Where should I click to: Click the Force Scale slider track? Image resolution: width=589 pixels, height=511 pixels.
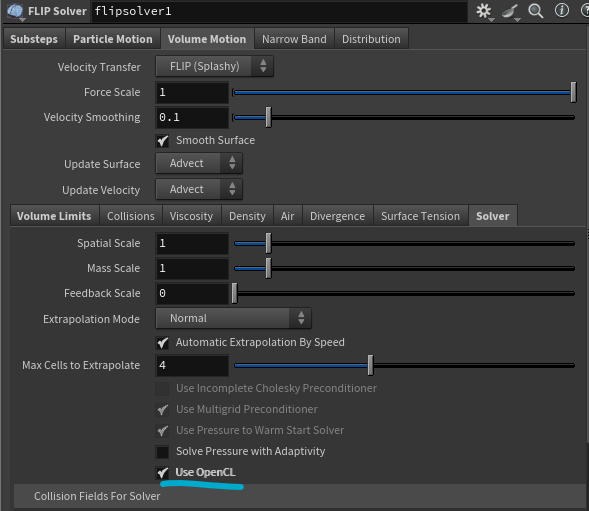tap(403, 92)
